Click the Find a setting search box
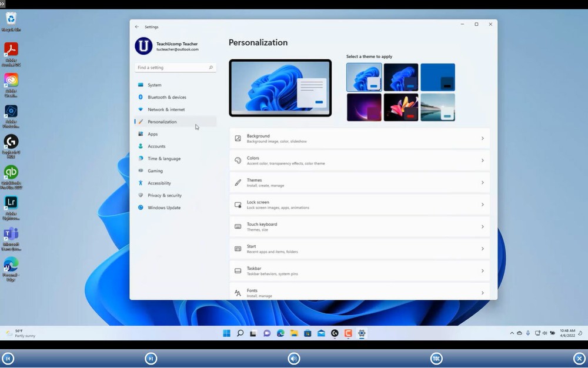588x368 pixels. click(x=173, y=67)
